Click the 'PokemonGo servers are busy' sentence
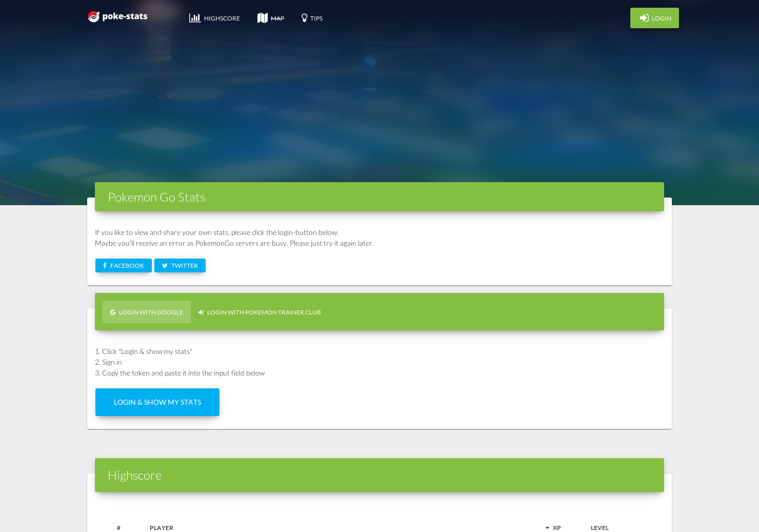 coord(234,243)
